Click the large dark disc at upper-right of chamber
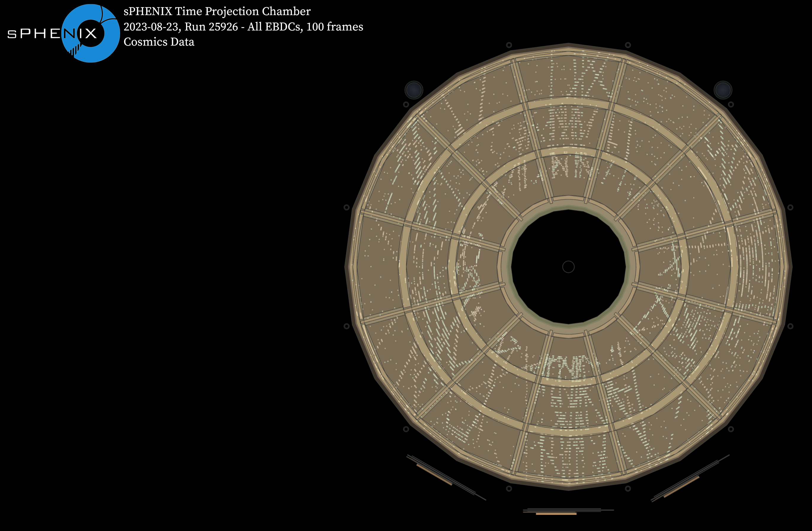The height and width of the screenshot is (531, 812). point(723,90)
